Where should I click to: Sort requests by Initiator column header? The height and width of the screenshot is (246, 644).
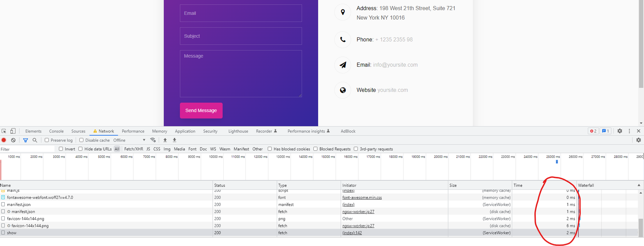(395, 185)
